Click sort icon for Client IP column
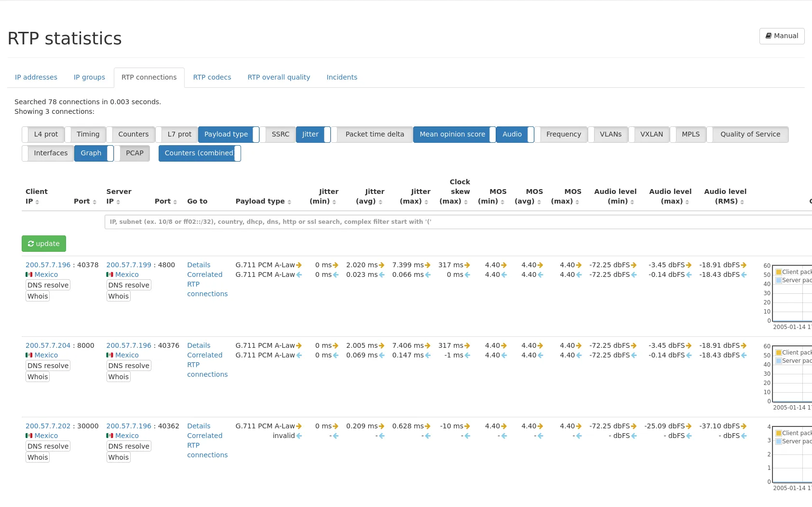 (37, 202)
